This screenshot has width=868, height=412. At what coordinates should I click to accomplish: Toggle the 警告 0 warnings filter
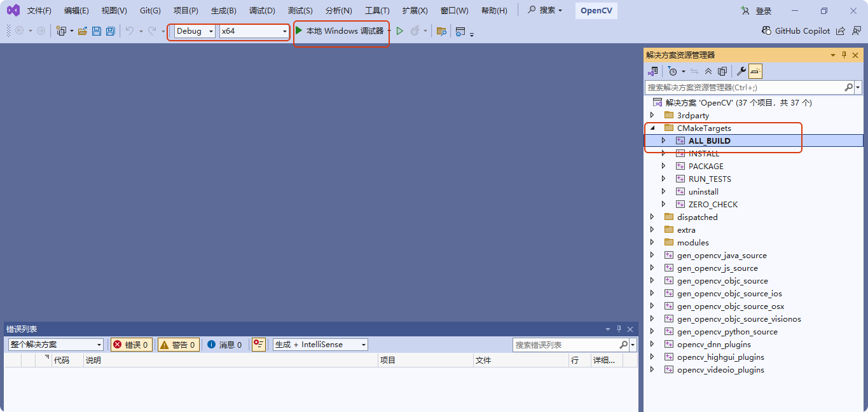coord(179,345)
